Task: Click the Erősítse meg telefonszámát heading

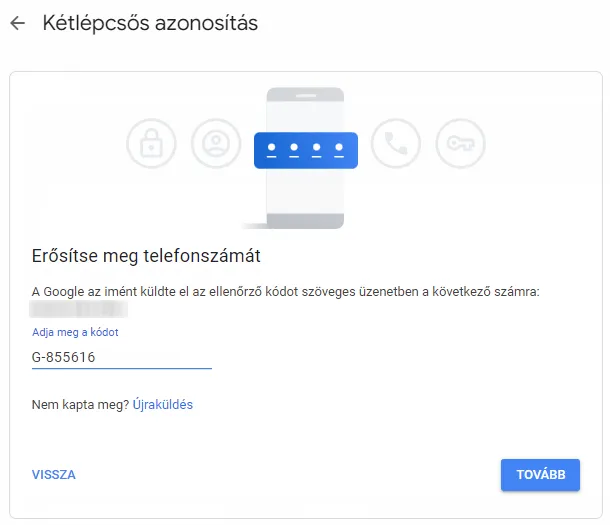Action: tap(147, 257)
